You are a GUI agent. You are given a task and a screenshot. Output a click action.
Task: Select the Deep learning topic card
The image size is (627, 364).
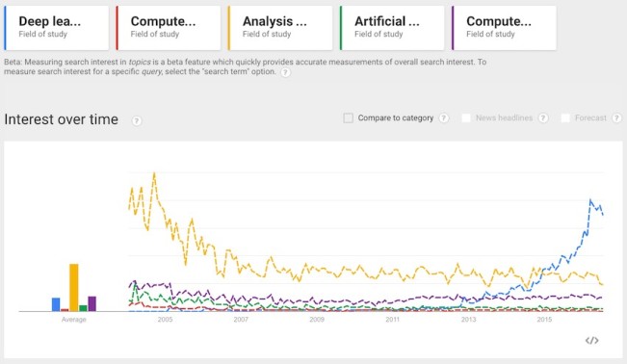pyautogui.click(x=57, y=28)
